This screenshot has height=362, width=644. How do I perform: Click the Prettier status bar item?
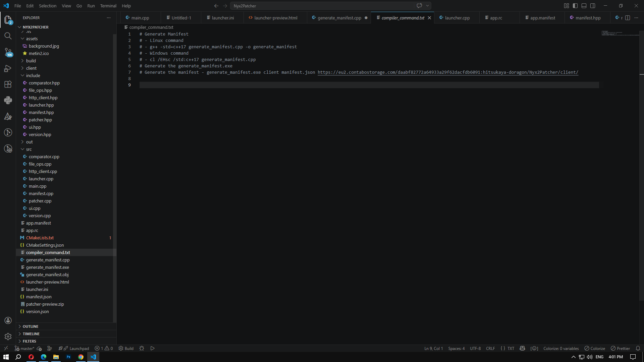click(x=620, y=348)
